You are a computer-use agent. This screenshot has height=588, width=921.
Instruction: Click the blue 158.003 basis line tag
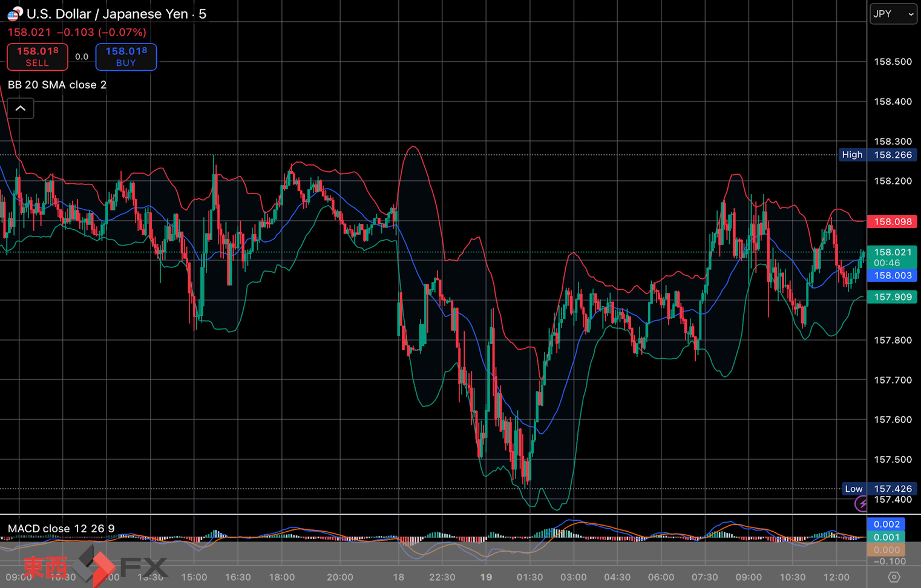892,276
